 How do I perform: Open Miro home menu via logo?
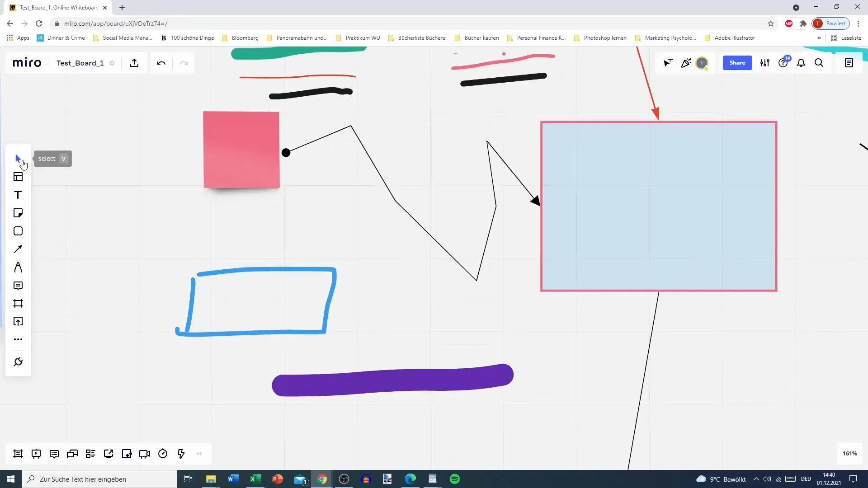(27, 62)
